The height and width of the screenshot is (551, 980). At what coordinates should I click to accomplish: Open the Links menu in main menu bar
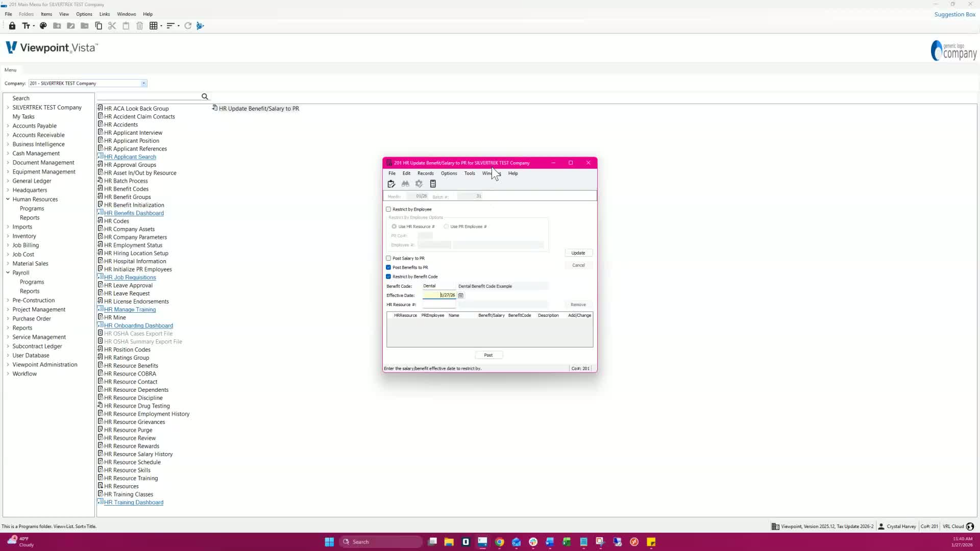[105, 14]
